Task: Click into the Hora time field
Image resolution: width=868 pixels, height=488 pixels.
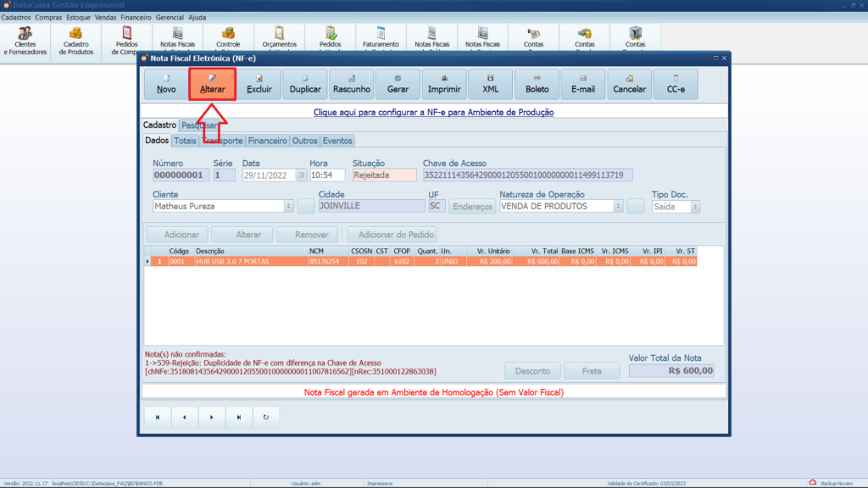Action: (x=327, y=175)
